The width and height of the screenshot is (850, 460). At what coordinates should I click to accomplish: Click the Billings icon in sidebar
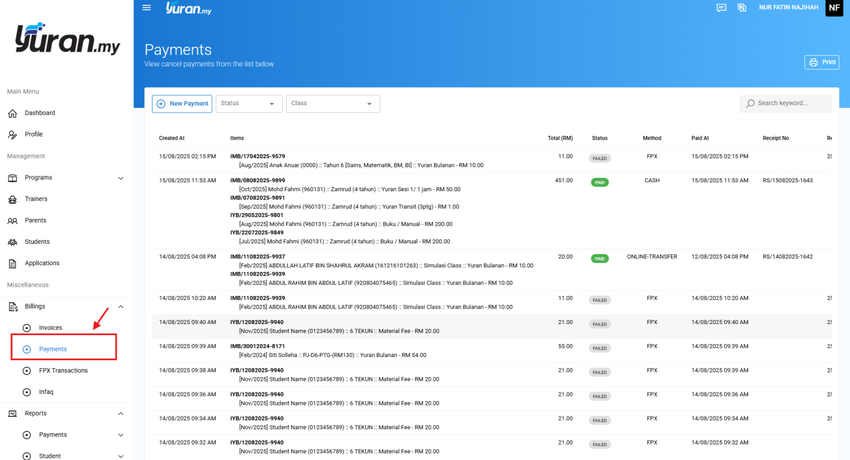12,307
